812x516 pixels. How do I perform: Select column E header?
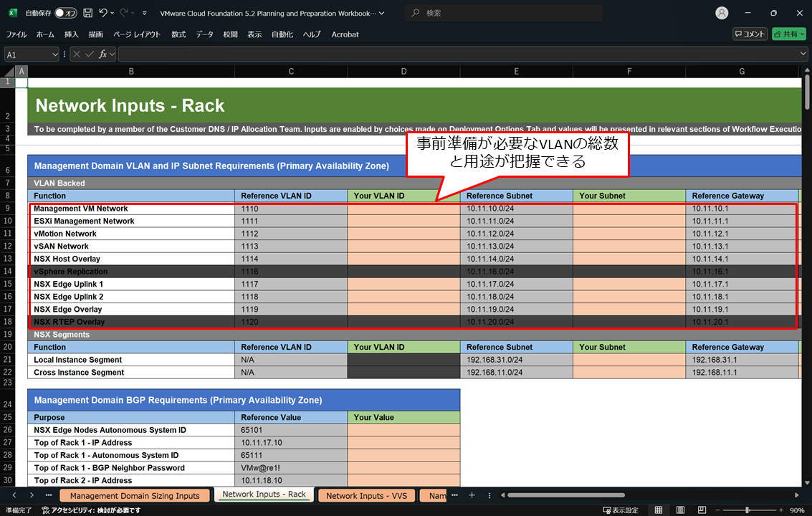coord(516,72)
